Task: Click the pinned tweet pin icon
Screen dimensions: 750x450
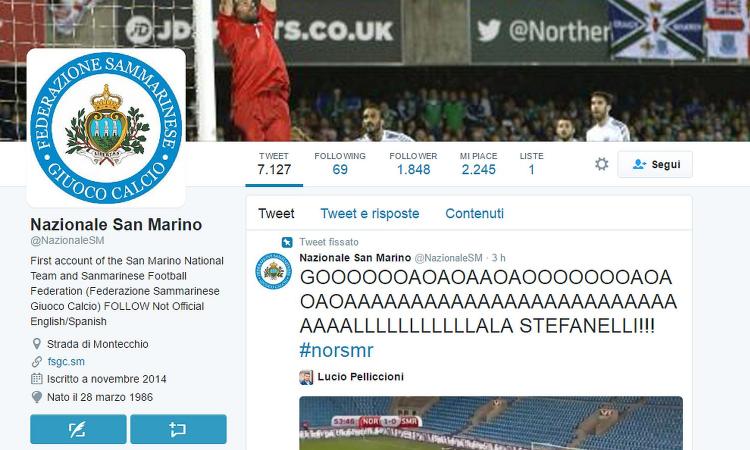Action: [287, 242]
